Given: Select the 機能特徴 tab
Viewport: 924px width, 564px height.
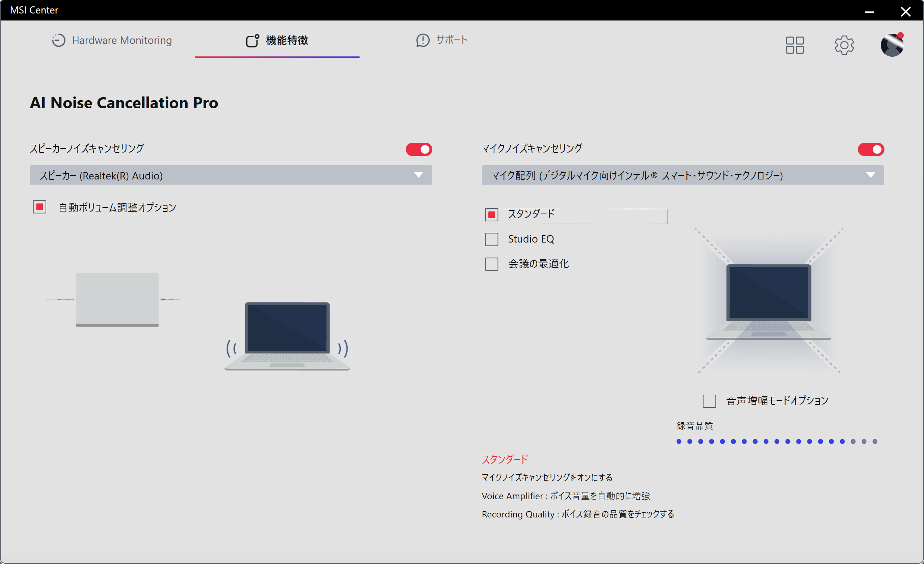Looking at the screenshot, I should coord(277,40).
